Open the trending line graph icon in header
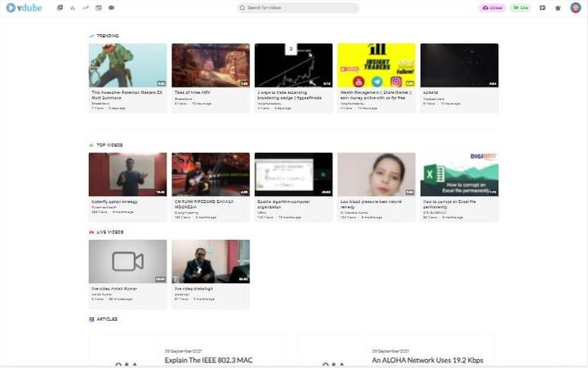588x368 pixels. pos(86,8)
